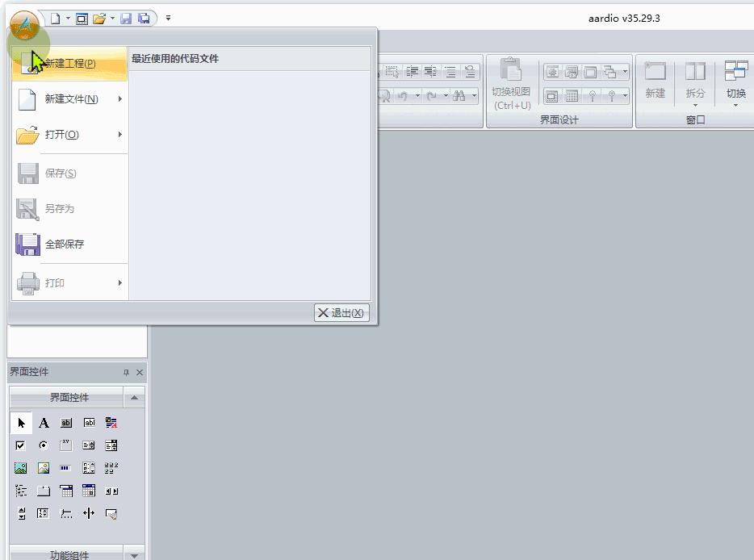
Task: Select the progress bar control icon
Action: coord(65,466)
